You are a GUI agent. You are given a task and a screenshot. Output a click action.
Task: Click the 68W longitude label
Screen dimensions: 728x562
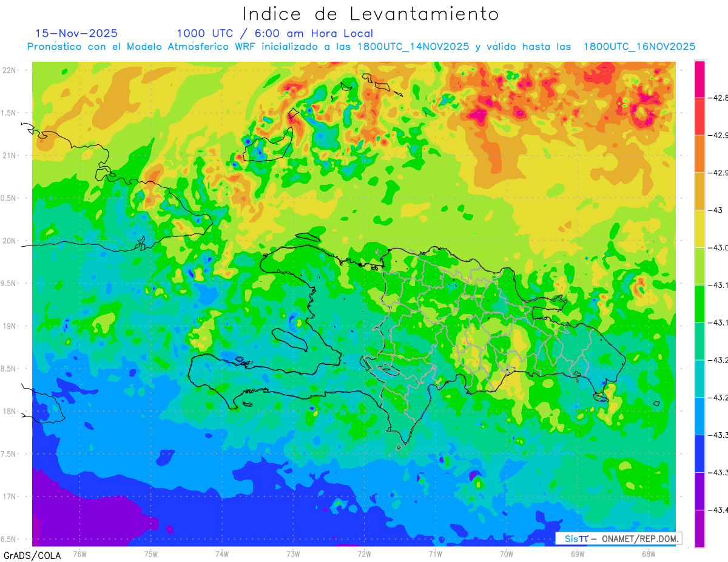coord(649,554)
